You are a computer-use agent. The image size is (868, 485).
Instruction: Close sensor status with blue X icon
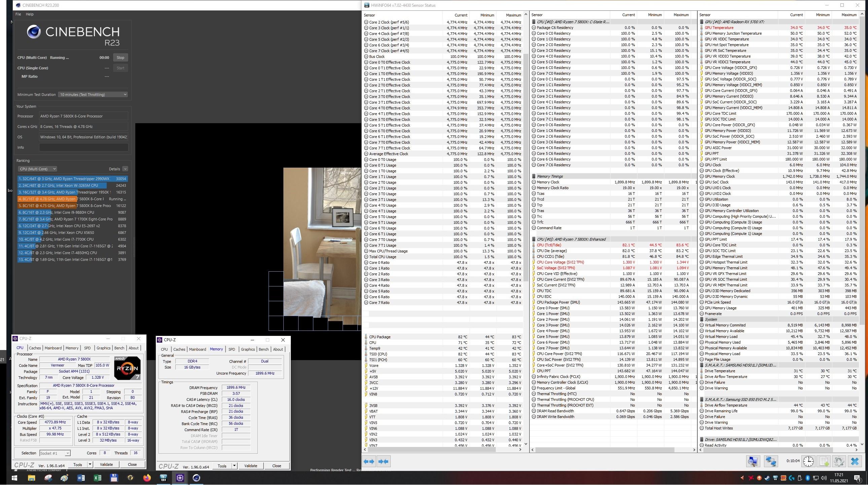pos(855,461)
